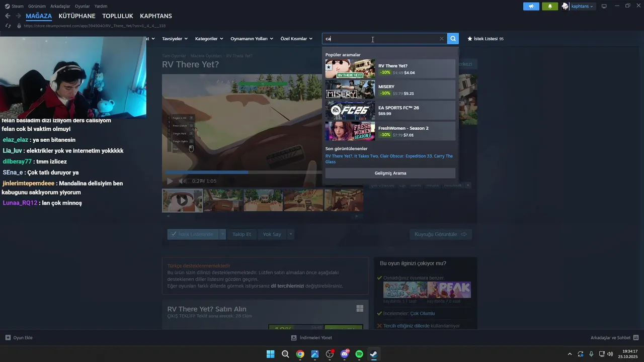Open the kaphtans account dropdown
Image resolution: width=644 pixels, height=362 pixels.
tap(582, 6)
